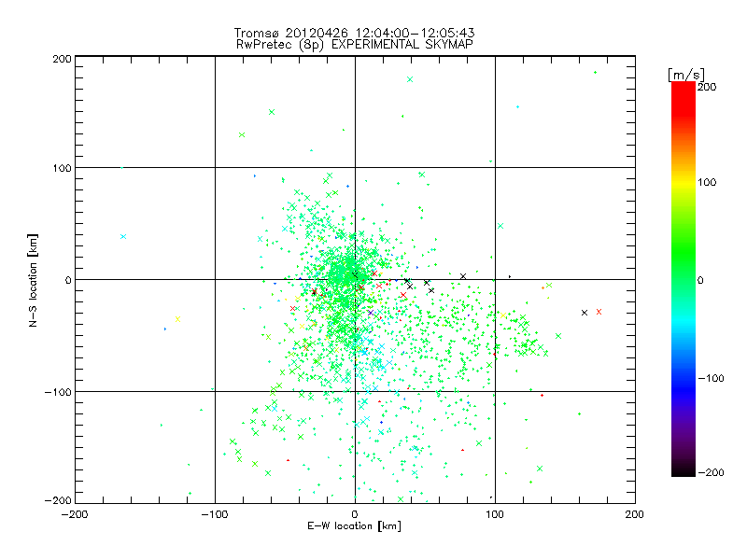
Task: Select the "N-S location [km]" axis label
Action: coord(33,280)
